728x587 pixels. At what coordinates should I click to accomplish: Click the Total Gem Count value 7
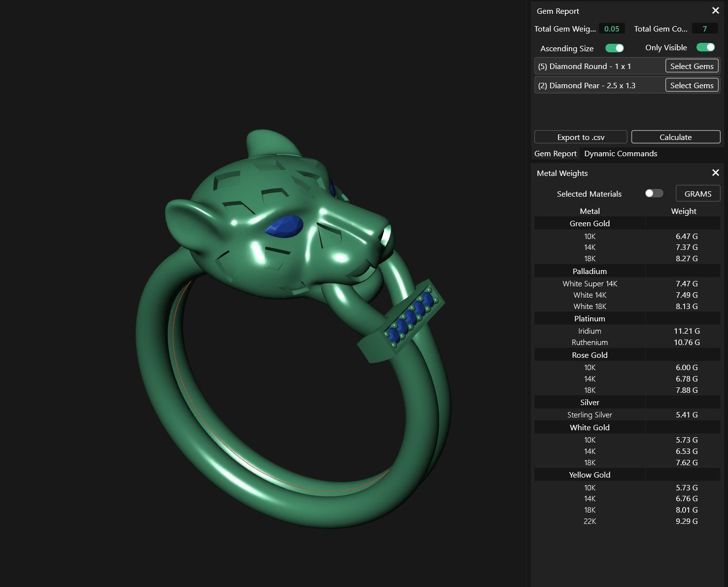704,29
